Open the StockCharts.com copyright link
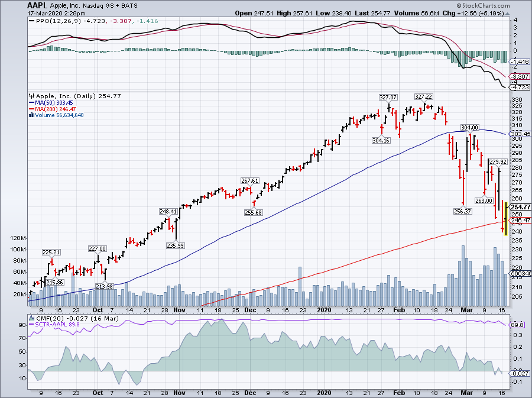 click(x=483, y=5)
